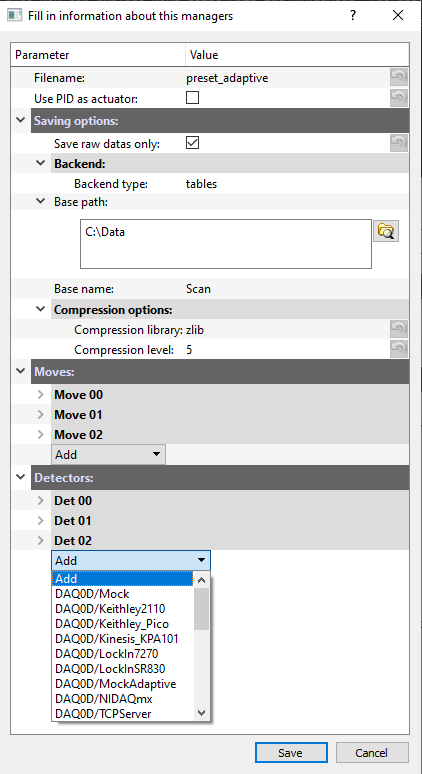Browse for base path folder
Image resolution: width=422 pixels, height=774 pixels.
(386, 231)
